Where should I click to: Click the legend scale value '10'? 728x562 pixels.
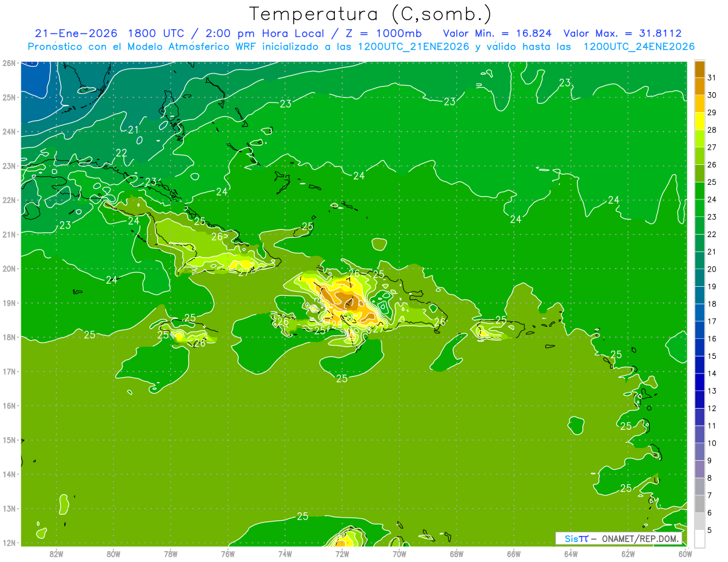tap(712, 443)
